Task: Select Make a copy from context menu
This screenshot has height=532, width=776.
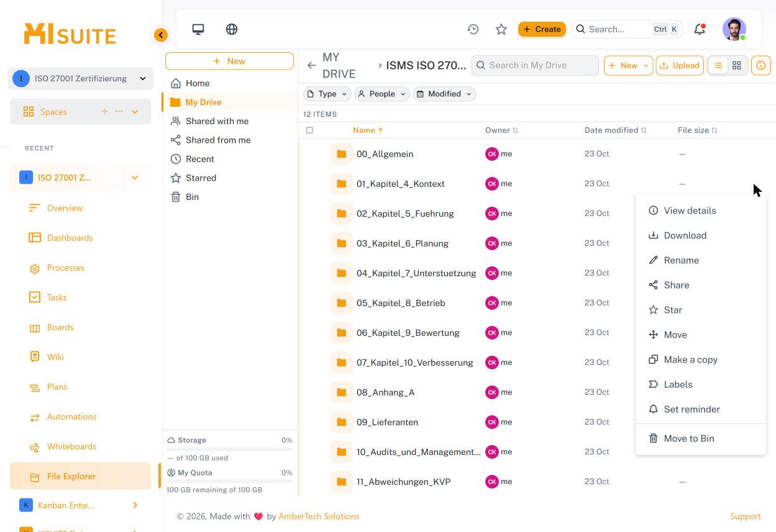Action: (x=700, y=359)
